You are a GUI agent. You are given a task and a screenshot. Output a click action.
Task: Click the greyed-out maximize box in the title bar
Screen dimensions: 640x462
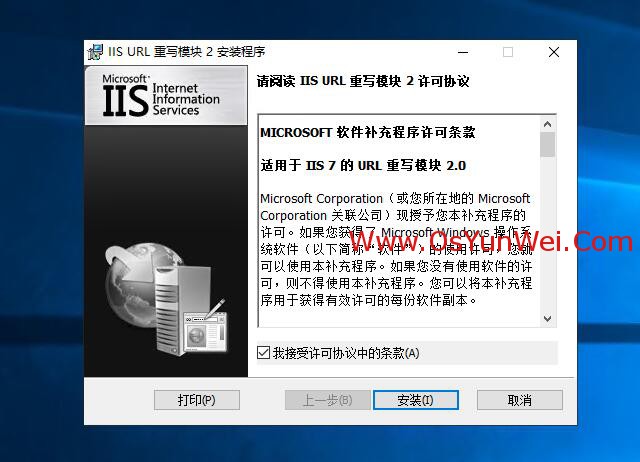click(508, 52)
